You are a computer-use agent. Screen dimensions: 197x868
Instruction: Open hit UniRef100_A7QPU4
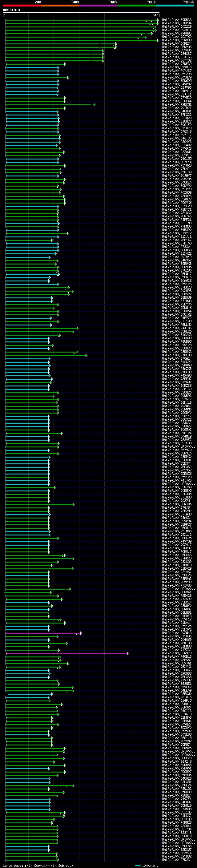176,23
